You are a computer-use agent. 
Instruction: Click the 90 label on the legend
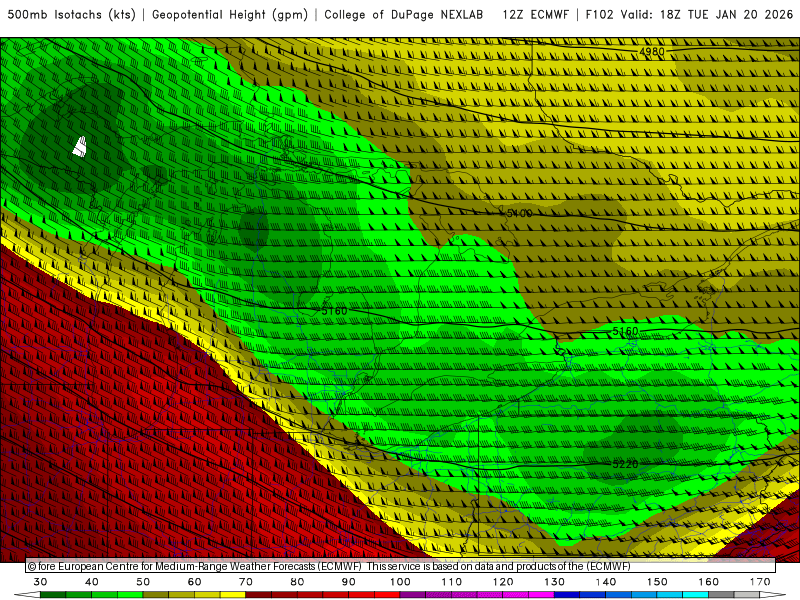click(348, 582)
